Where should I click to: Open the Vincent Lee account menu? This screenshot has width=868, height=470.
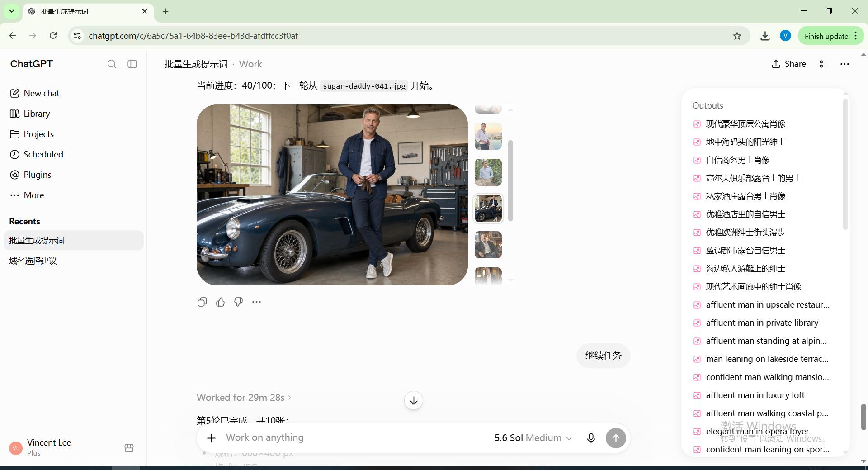(61, 447)
